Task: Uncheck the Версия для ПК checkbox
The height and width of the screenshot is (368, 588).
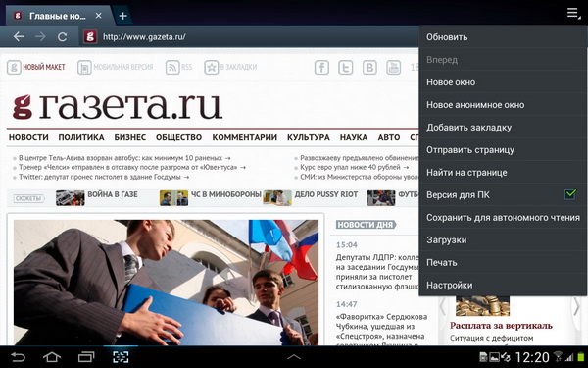Action: point(570,194)
